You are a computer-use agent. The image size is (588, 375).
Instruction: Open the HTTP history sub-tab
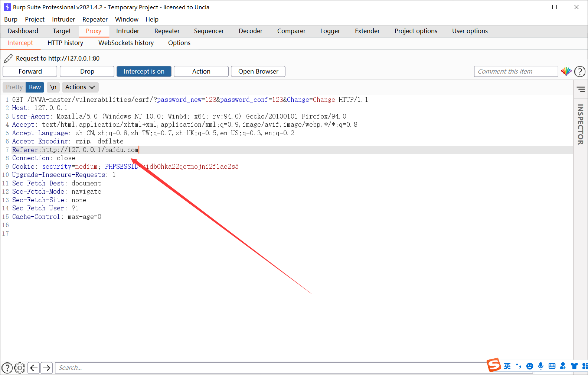tap(65, 43)
